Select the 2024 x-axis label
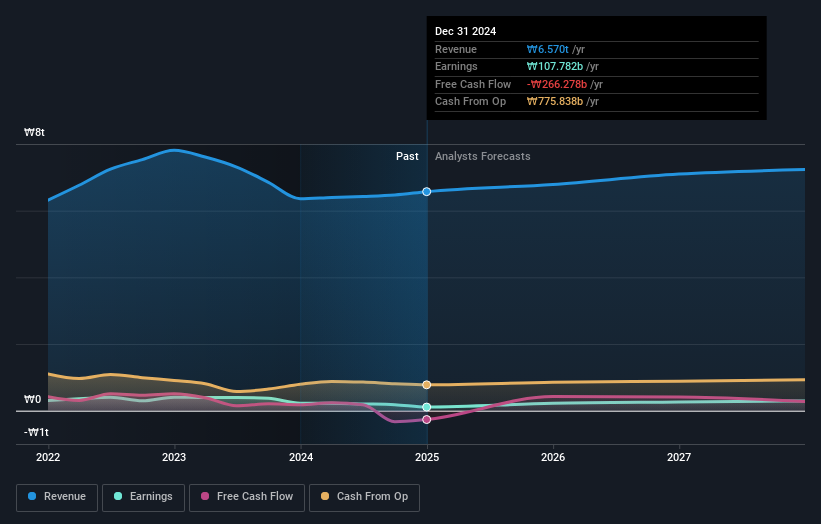821x524 pixels. point(301,457)
